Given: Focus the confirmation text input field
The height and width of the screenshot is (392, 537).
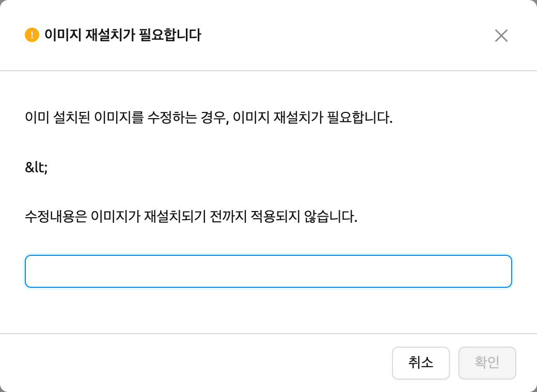Looking at the screenshot, I should click(268, 271).
